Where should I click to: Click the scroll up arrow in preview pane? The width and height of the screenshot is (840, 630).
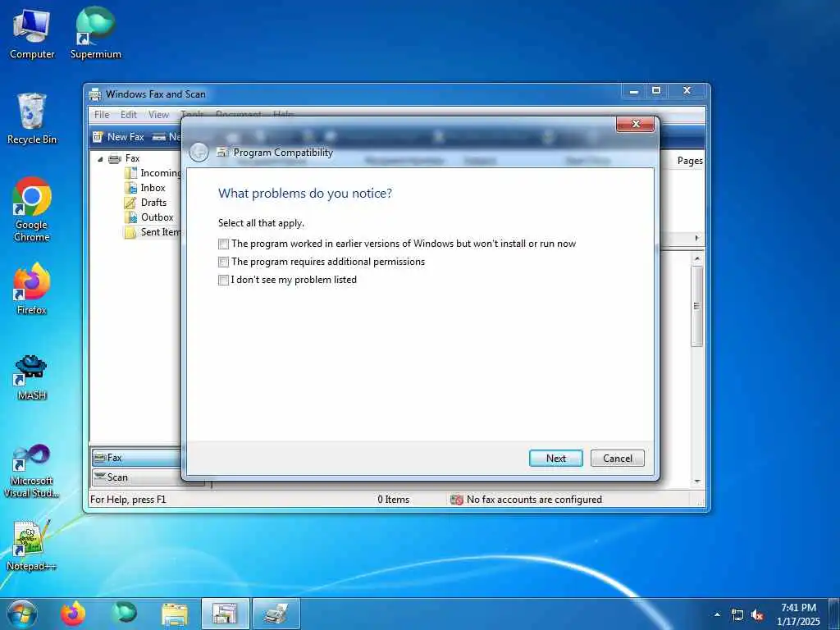(x=697, y=258)
